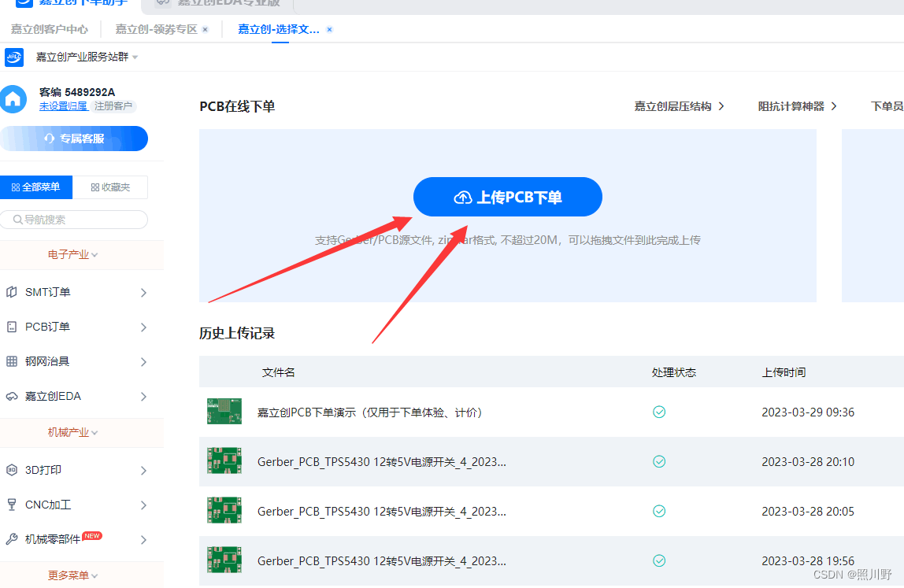Expand 3D打印 submenu chevron
Screen dimensions: 904x588
pyautogui.click(x=143, y=471)
